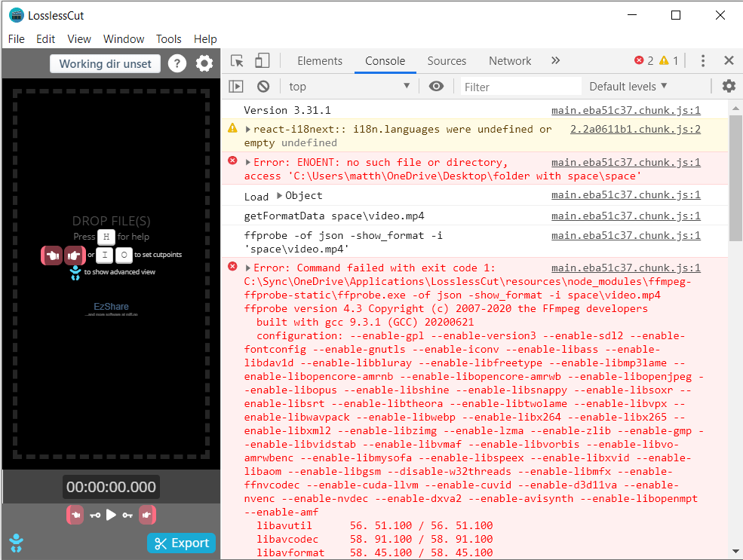Screen dimensions: 743x560
Task: Click the O key hint
Action: (124, 255)
